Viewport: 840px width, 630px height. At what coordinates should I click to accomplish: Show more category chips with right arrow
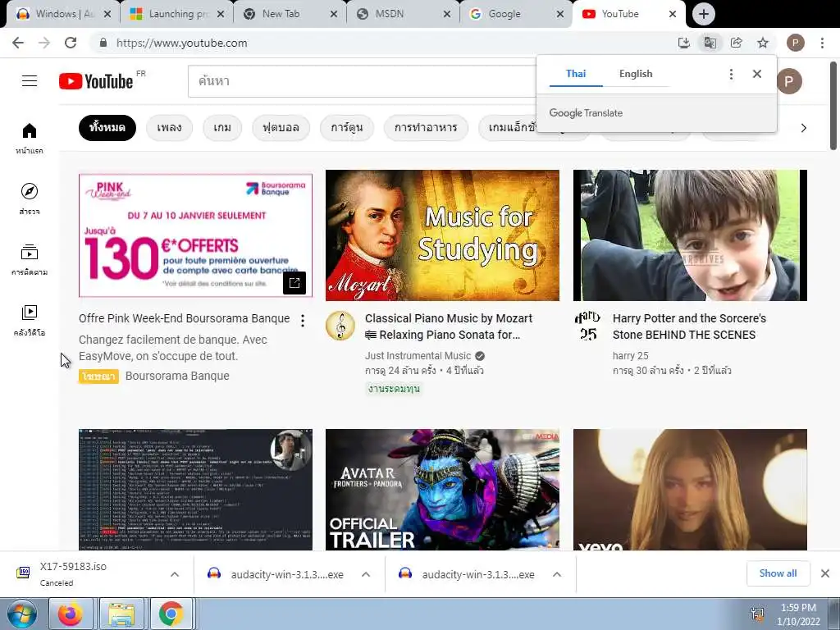click(x=804, y=128)
